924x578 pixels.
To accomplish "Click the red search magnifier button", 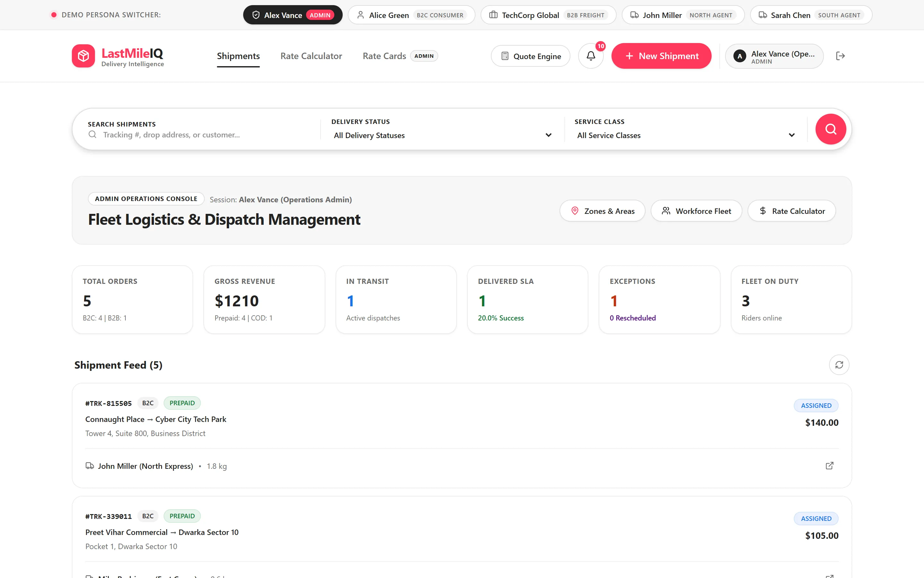I will pos(830,129).
